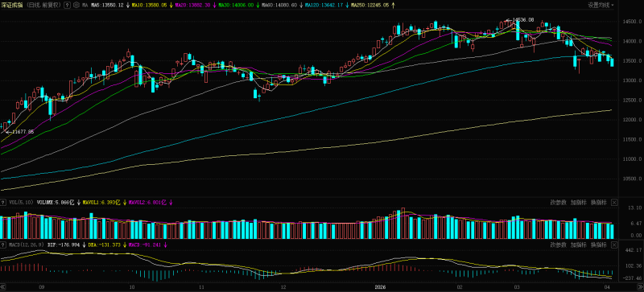Click the help icon of the MACD panel

(3, 245)
